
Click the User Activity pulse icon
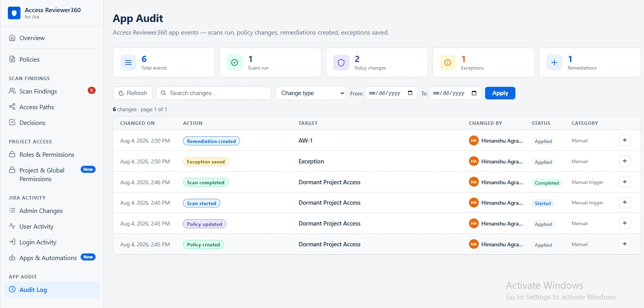click(12, 226)
